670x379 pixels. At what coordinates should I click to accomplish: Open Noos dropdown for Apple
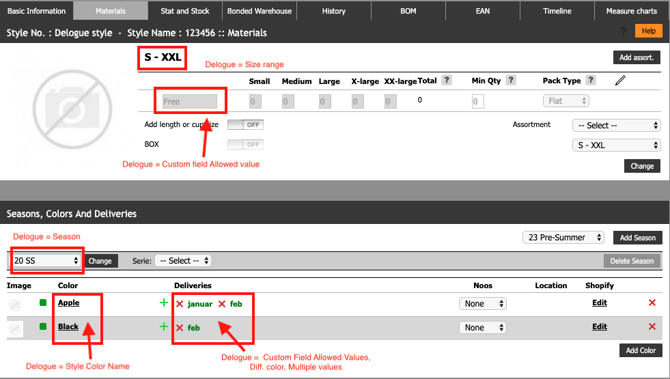click(482, 304)
